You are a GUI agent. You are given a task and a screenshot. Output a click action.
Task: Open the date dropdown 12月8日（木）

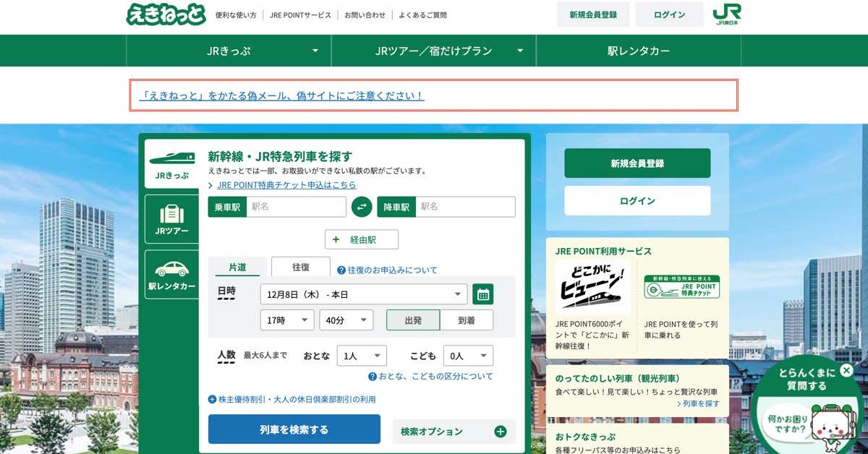coord(364,294)
